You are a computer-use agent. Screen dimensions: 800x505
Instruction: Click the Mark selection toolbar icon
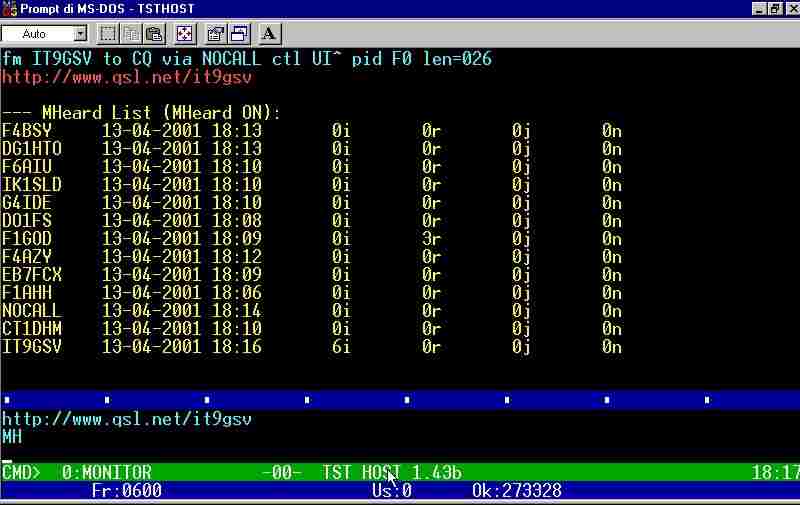coord(107,34)
